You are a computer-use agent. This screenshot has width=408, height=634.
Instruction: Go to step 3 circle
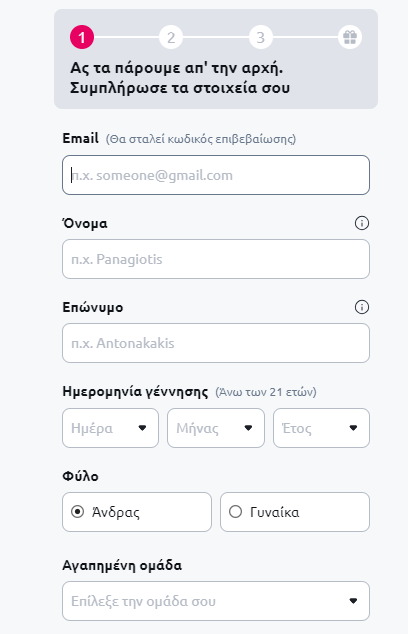point(260,37)
